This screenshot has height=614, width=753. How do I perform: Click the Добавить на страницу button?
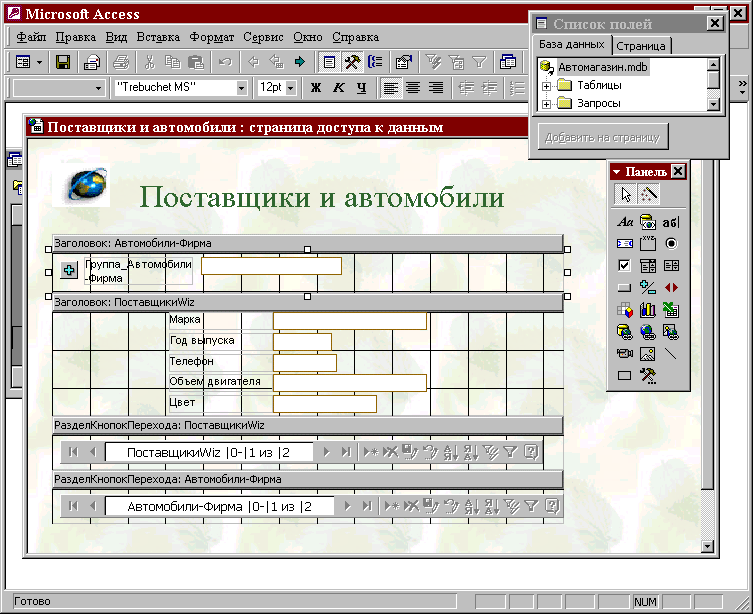click(x=602, y=138)
